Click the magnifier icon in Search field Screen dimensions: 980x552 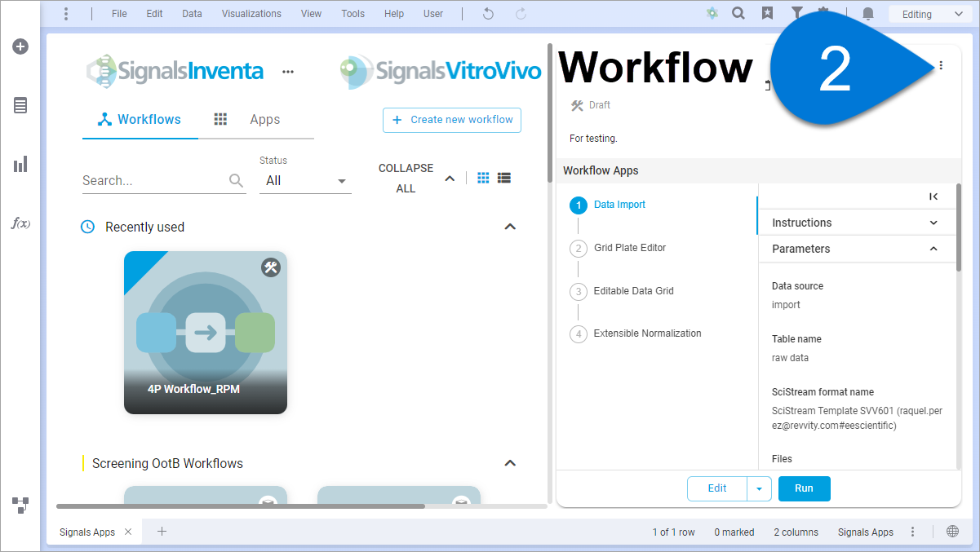coord(236,180)
